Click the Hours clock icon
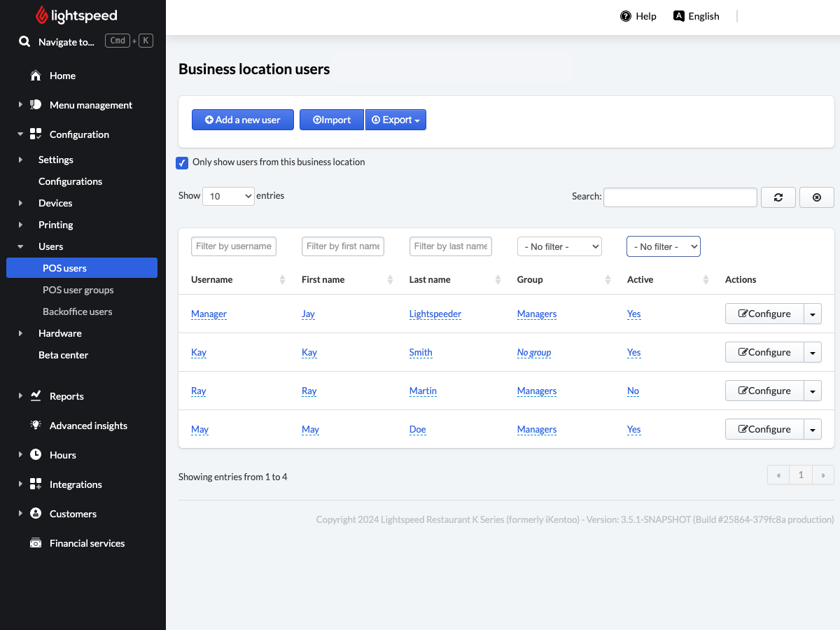The height and width of the screenshot is (630, 840). point(36,455)
